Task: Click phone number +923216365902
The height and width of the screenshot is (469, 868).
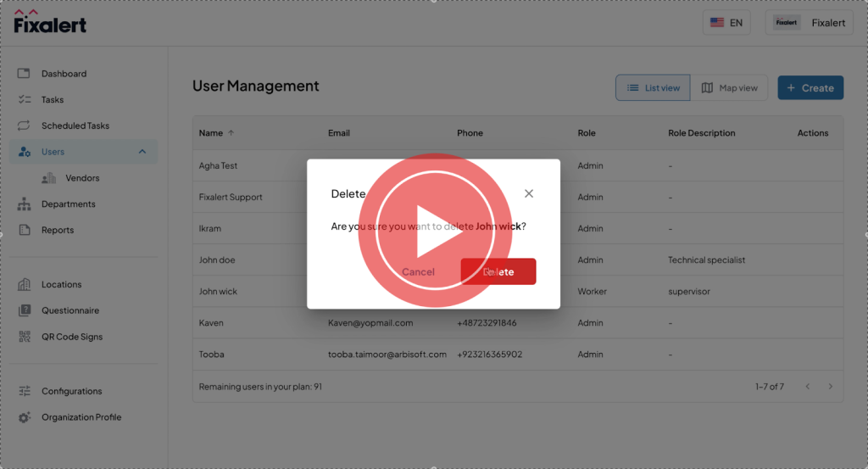Action: click(x=489, y=355)
